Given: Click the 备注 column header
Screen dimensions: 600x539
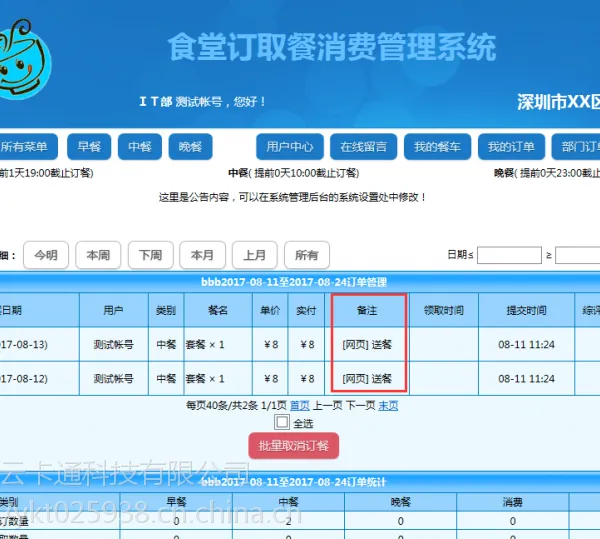Looking at the screenshot, I should pos(367,310).
